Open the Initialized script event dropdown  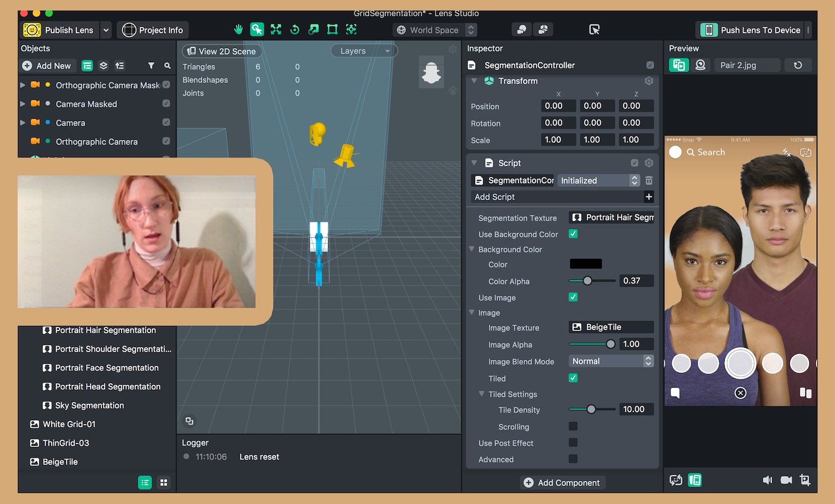599,180
